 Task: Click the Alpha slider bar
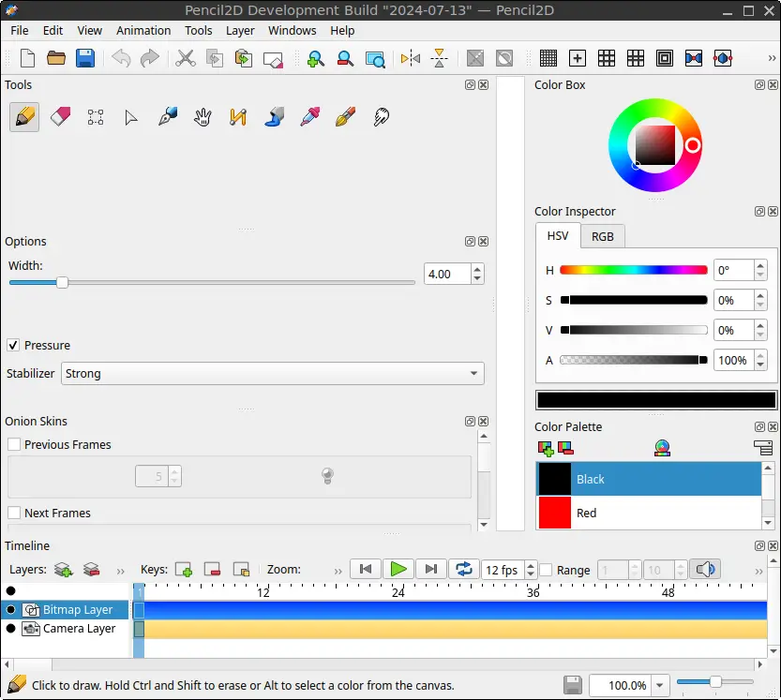pos(634,360)
